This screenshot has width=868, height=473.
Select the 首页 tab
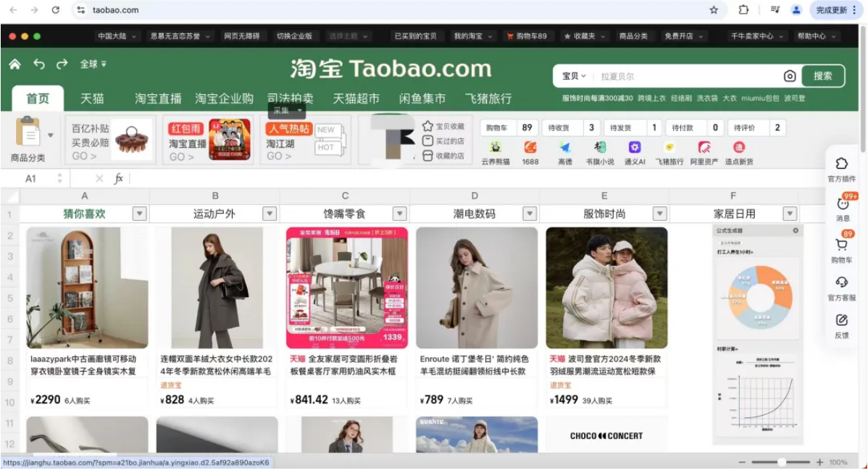[x=38, y=99]
